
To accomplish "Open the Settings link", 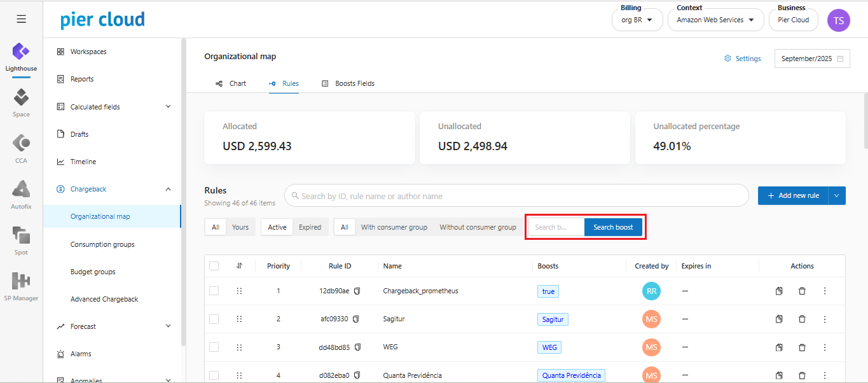I will 742,59.
